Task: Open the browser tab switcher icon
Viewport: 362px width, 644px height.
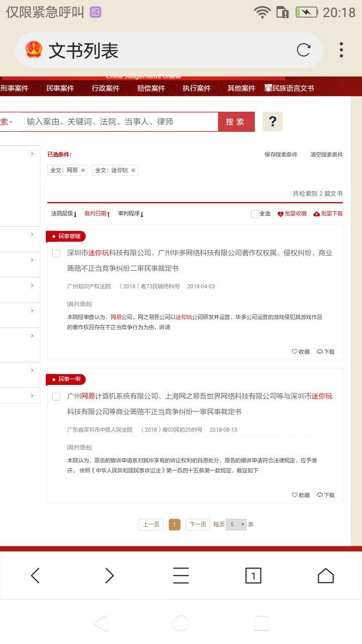Action: coord(253,575)
